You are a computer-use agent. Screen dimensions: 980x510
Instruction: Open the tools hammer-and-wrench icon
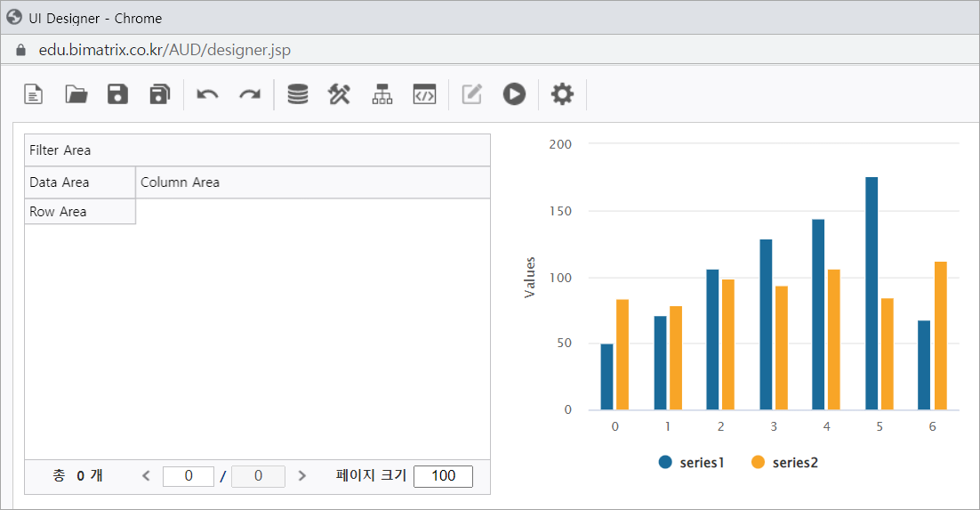pyautogui.click(x=340, y=93)
